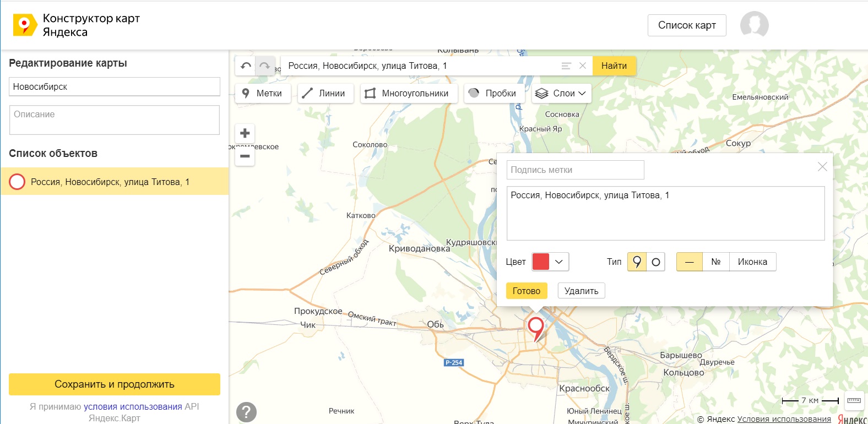The height and width of the screenshot is (424, 868).
Task: Choose pin-shaped placemark type
Action: pyautogui.click(x=637, y=262)
